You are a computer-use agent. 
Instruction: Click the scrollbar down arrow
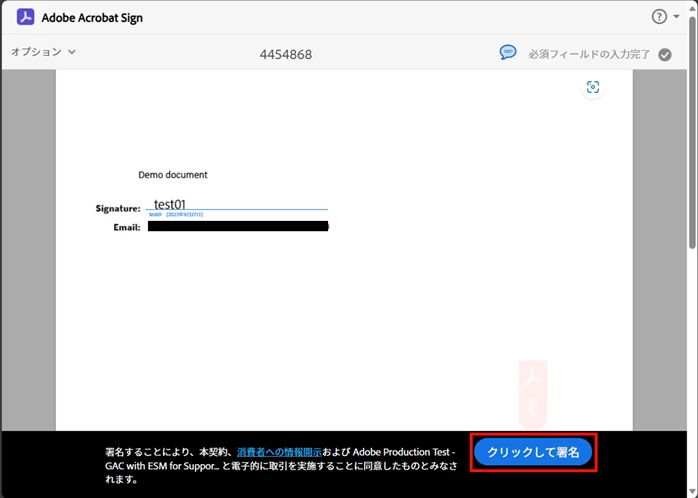692,493
